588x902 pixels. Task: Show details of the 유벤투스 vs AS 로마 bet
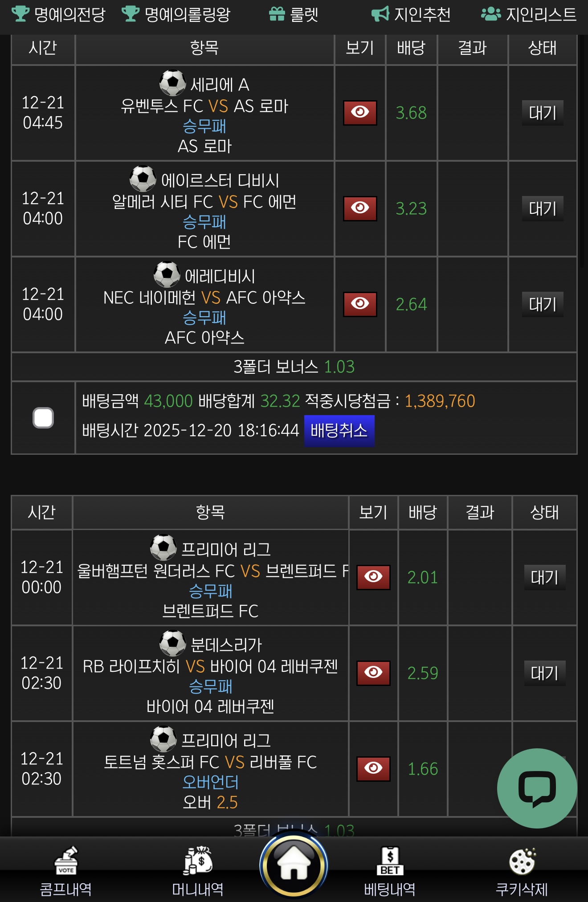[x=359, y=113]
